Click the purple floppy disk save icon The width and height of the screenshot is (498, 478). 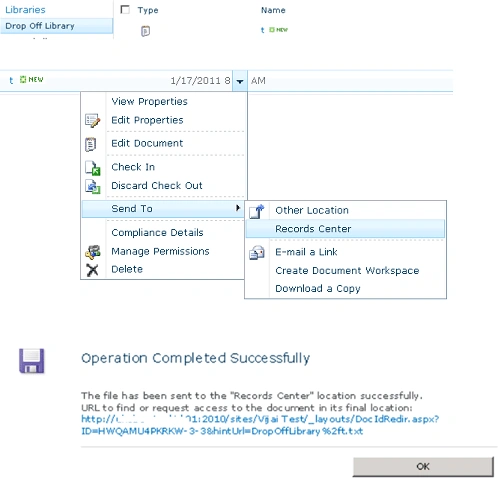pyautogui.click(x=32, y=361)
